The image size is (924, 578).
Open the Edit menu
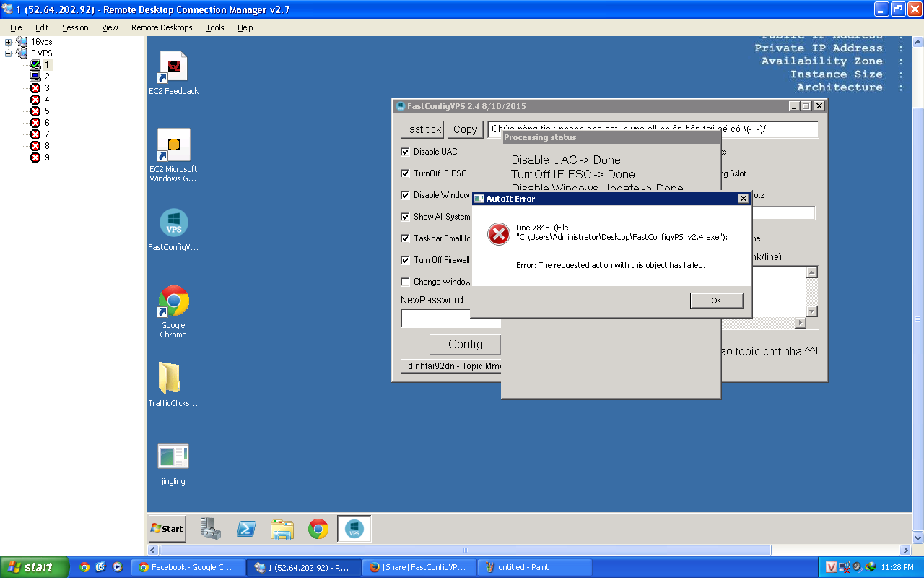(x=42, y=27)
